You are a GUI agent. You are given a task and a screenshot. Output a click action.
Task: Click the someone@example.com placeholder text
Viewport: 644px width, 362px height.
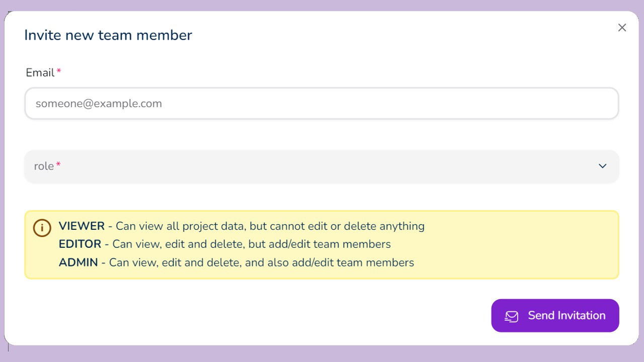click(x=99, y=104)
